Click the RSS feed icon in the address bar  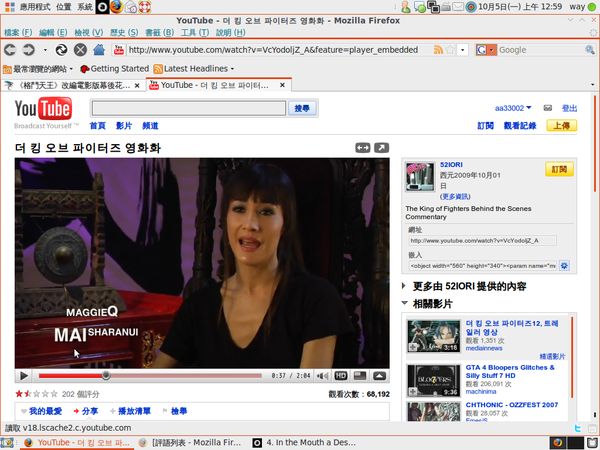pos(438,50)
